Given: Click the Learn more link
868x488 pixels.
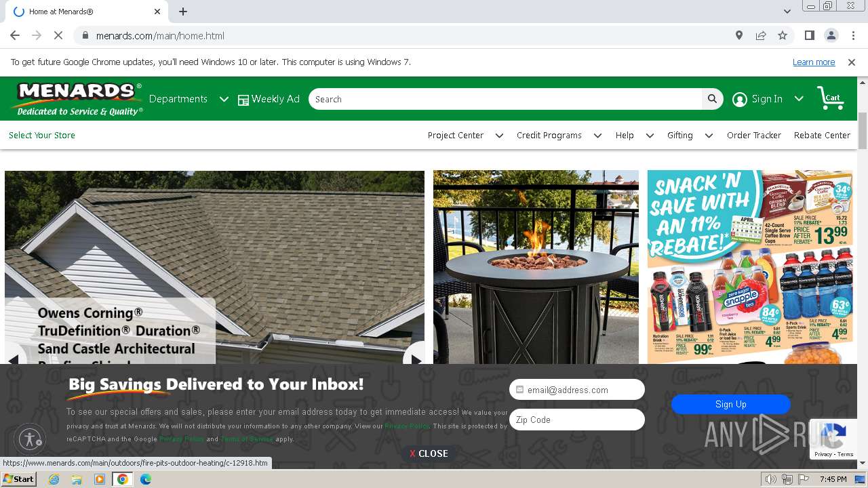Looking at the screenshot, I should click(x=814, y=62).
